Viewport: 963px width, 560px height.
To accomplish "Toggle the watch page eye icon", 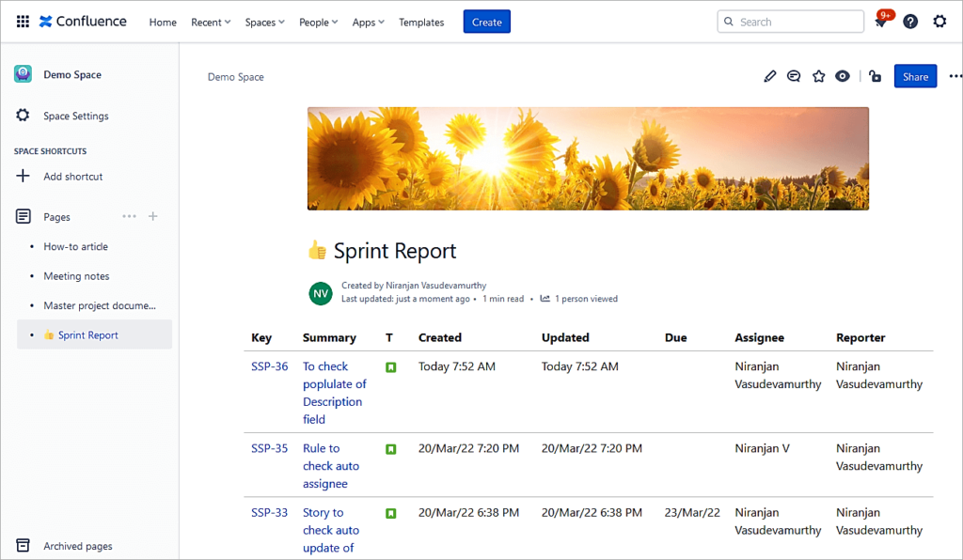I will pyautogui.click(x=843, y=76).
